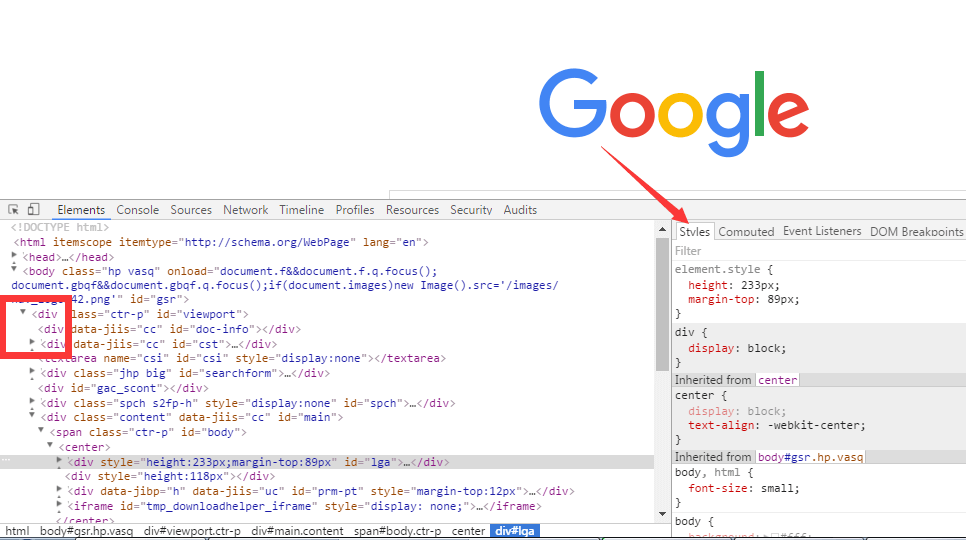Switch to the Computed sidebar tab
The height and width of the screenshot is (540, 966).
[746, 232]
